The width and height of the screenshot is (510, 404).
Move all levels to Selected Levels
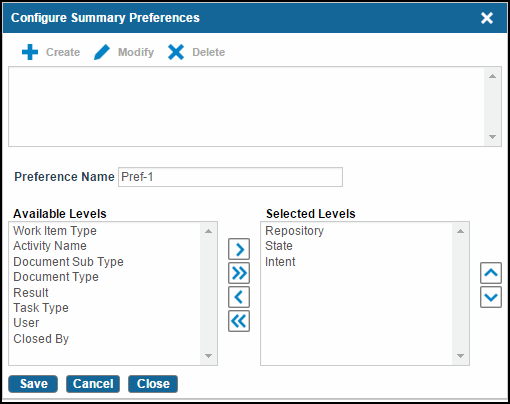click(239, 273)
